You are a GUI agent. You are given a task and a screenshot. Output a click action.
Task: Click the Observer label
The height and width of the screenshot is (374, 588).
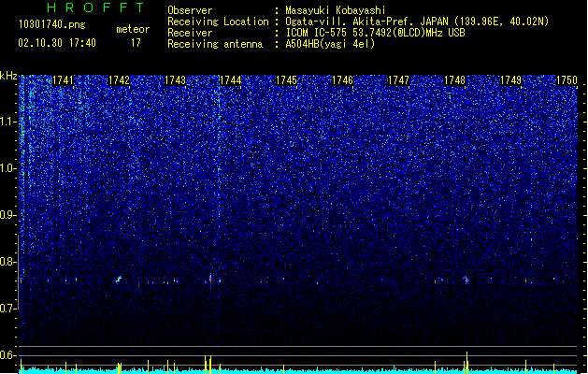(x=190, y=10)
